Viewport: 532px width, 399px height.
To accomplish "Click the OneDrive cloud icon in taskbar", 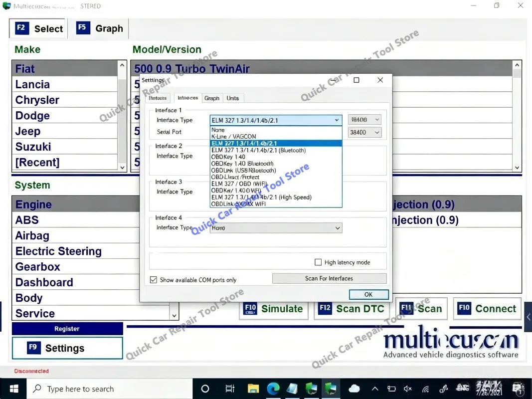I will [x=354, y=389].
